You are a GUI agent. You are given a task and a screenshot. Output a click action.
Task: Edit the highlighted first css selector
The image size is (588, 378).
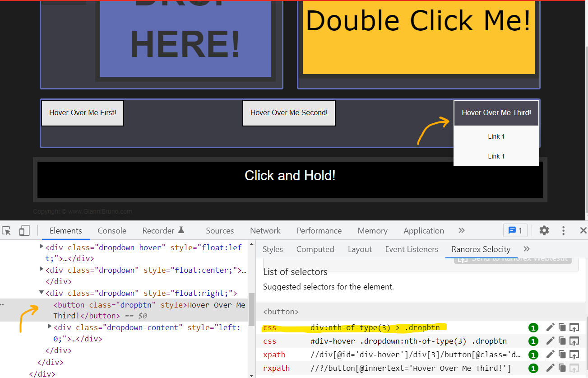550,327
